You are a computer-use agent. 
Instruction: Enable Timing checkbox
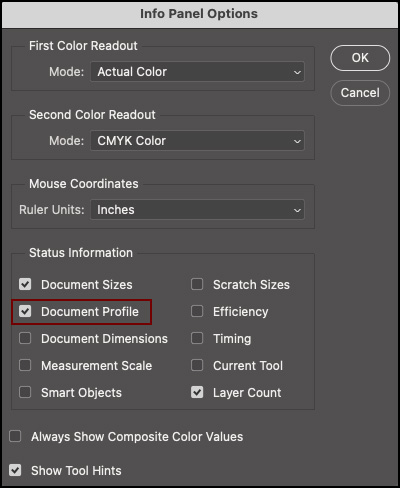(x=197, y=338)
